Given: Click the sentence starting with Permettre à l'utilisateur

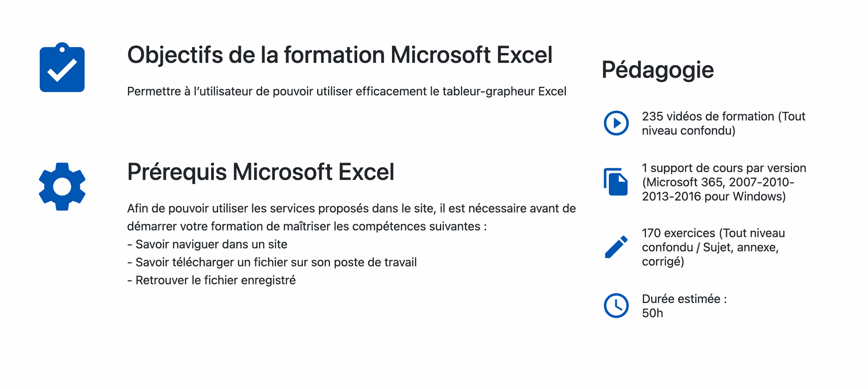Looking at the screenshot, I should (346, 91).
